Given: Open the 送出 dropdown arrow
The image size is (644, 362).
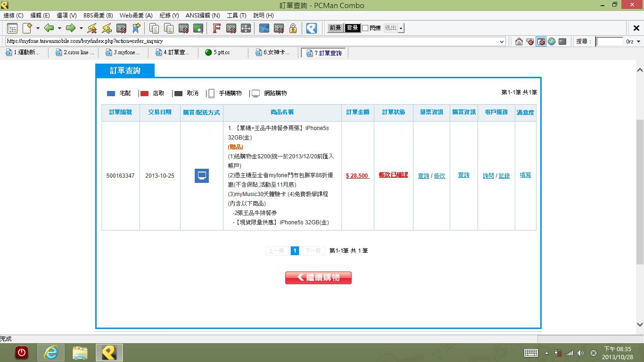Looking at the screenshot, I should click(401, 28).
